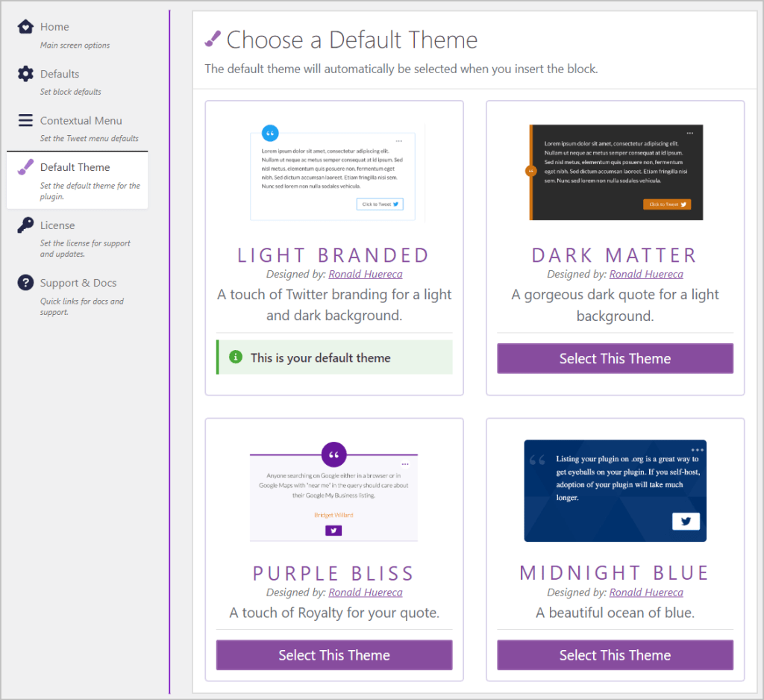Click the quote icon above the Purple Bliss preview
Screen dimensions: 764x700
pos(334,454)
